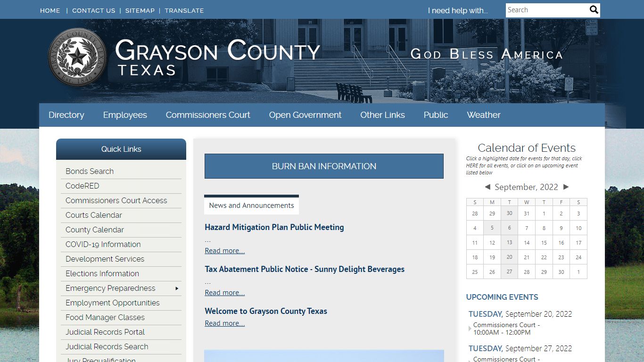
Task: Select highlighted calendar date 20
Action: point(509,257)
